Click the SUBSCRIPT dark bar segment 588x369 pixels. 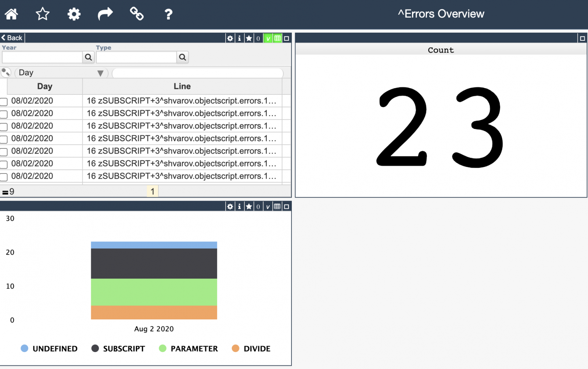(154, 264)
